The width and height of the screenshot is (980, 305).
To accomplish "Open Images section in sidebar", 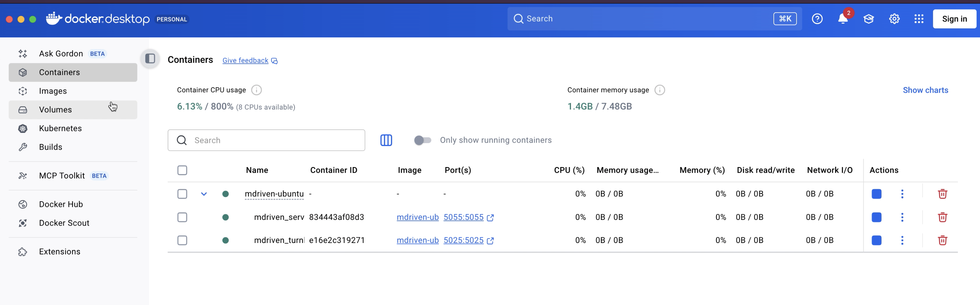I will click(x=53, y=91).
